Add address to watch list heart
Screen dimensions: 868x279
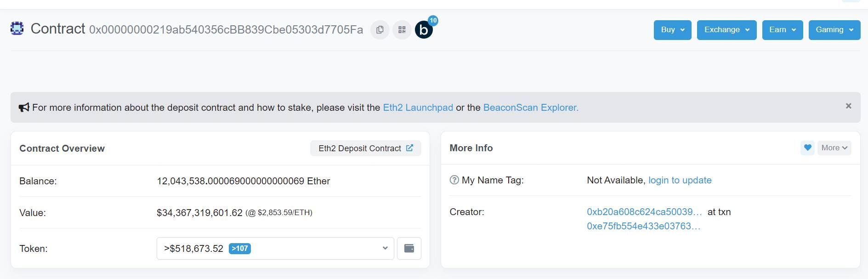(x=807, y=148)
